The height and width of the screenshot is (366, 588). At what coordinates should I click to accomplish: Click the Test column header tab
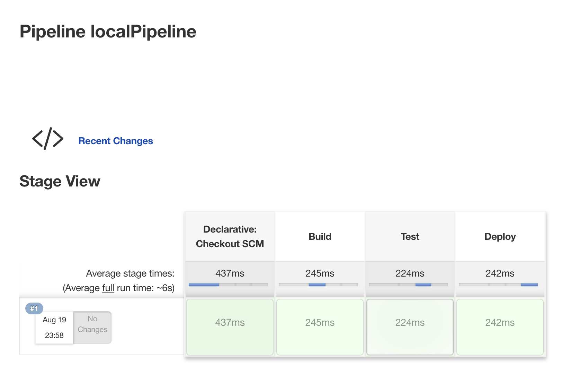pos(410,236)
